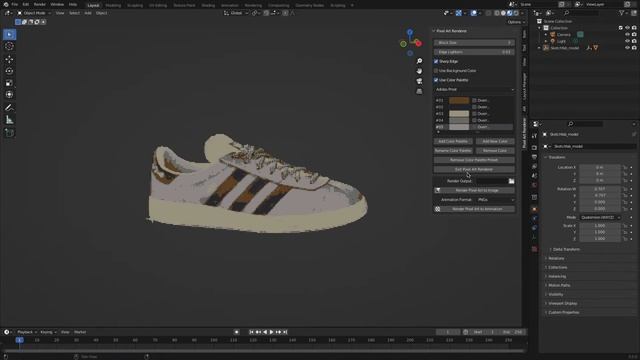Jump to timeline start frame
Screen dimensions: 640x360
[251, 332]
